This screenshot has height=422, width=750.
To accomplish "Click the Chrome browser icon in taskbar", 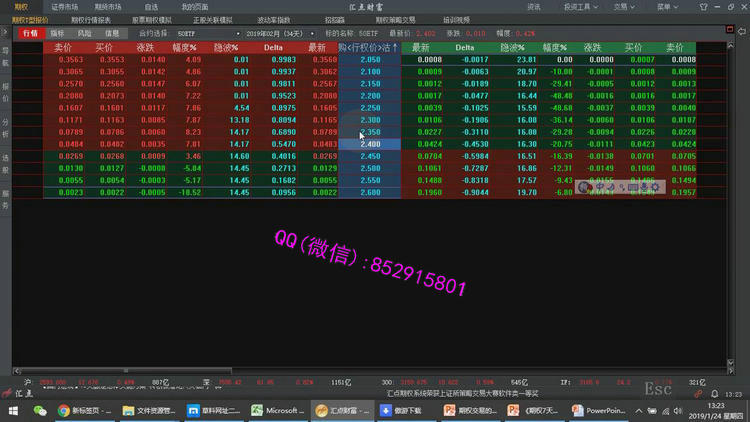I will [64, 410].
